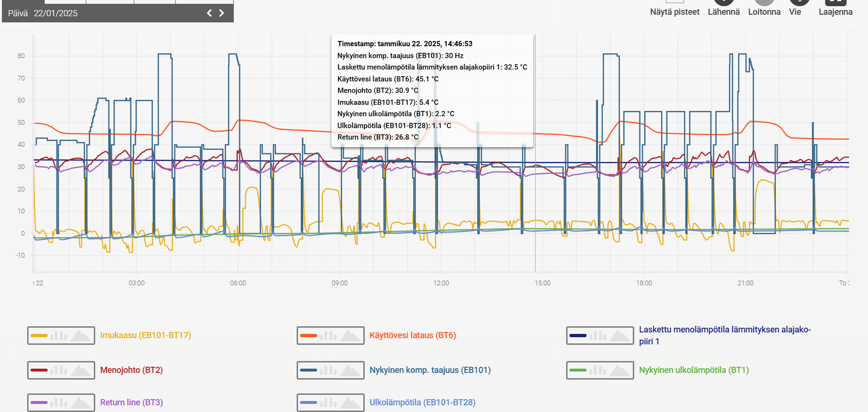Viewport: 868px width, 412px height.
Task: Select area chart style for Imukaasu (EB101-BT17)
Action: (x=80, y=336)
